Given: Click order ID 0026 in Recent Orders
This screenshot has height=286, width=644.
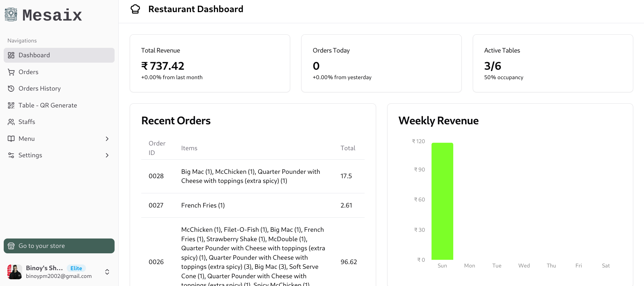Looking at the screenshot, I should [x=156, y=262].
